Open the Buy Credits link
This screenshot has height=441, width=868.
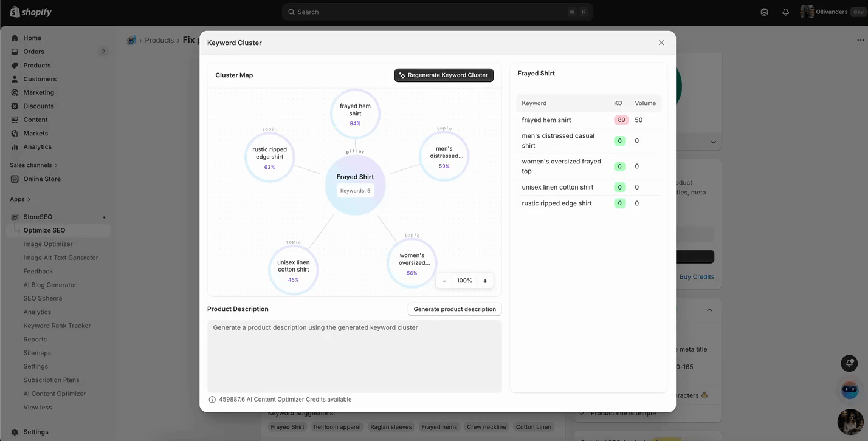(x=697, y=276)
